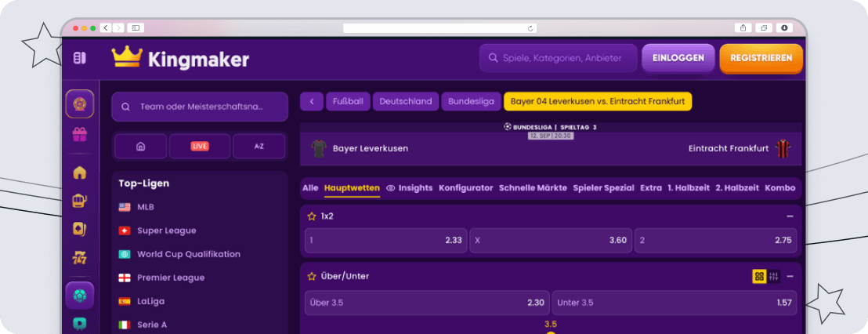Open the gift box promotions icon
Image resolution: width=868 pixels, height=334 pixels.
[80, 135]
